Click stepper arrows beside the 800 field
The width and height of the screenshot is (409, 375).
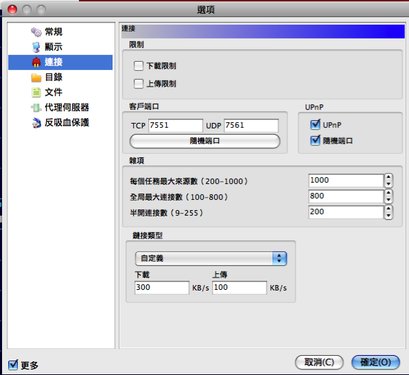(388, 196)
